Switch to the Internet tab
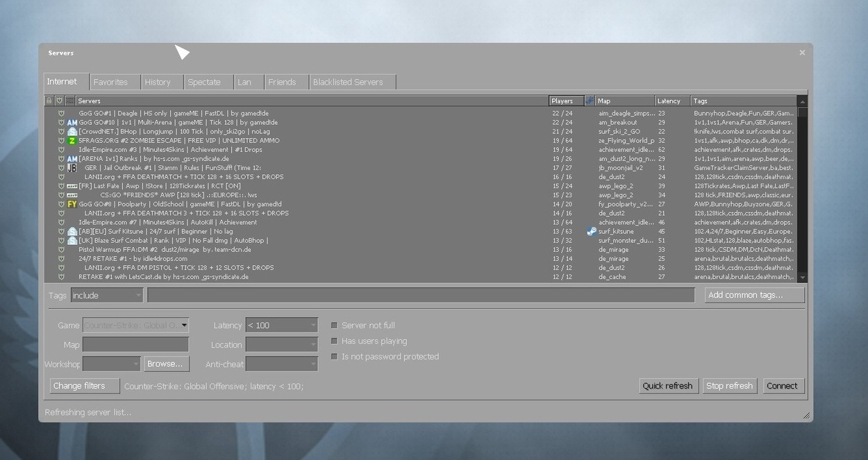Viewport: 868px width, 460px height. (66, 81)
